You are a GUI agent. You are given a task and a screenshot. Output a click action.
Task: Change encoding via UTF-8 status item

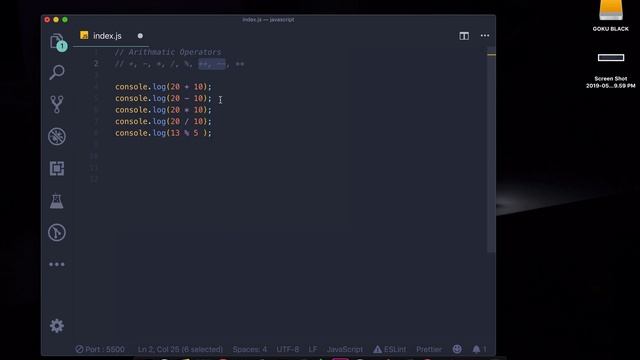pos(288,349)
